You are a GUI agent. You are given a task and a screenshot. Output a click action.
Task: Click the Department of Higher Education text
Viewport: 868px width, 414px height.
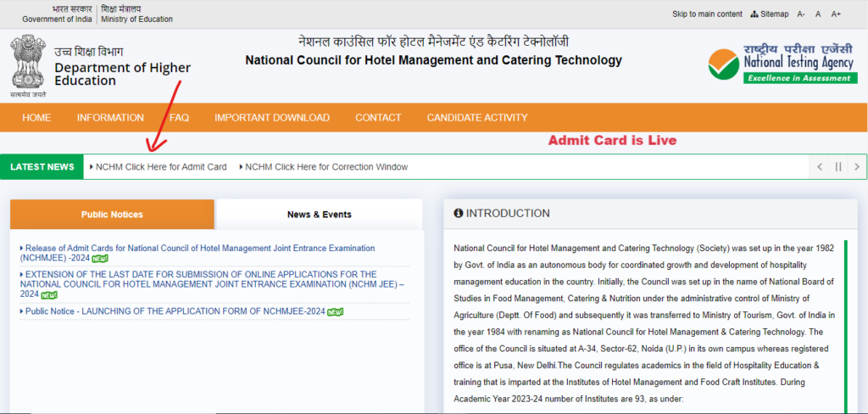coord(122,75)
